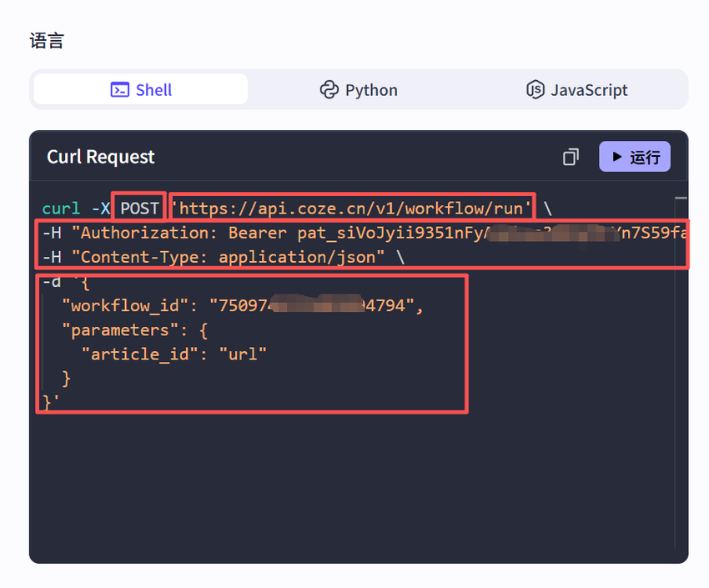Image resolution: width=709 pixels, height=588 pixels.
Task: Click the Python logo icon
Action: (329, 89)
